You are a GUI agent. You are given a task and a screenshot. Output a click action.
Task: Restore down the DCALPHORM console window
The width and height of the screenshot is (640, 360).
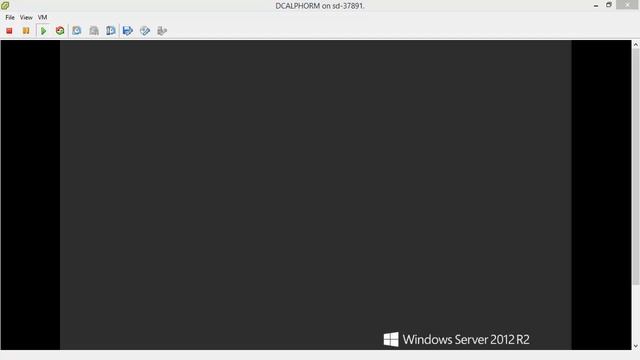point(609,5)
